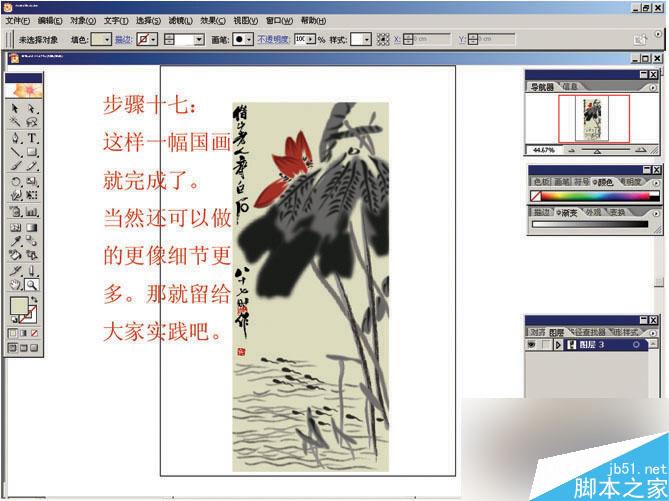Click Navigator thumbnail preview
The height and width of the screenshot is (501, 669).
(x=594, y=118)
